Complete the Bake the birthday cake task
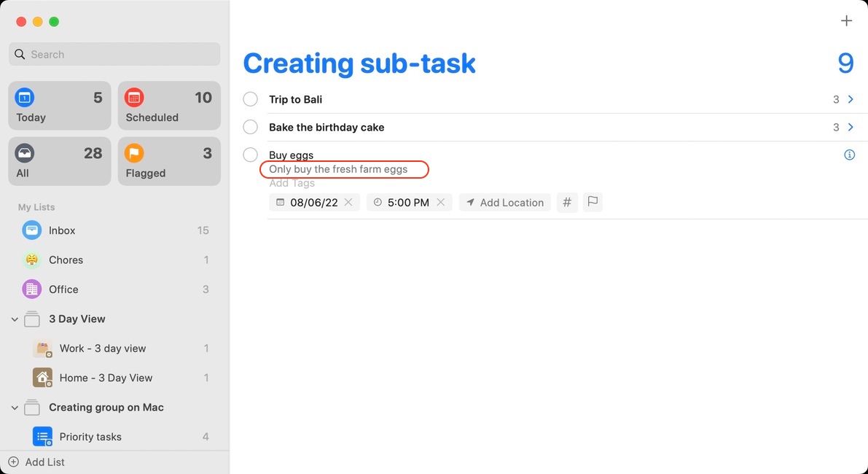868x474 pixels. [250, 127]
